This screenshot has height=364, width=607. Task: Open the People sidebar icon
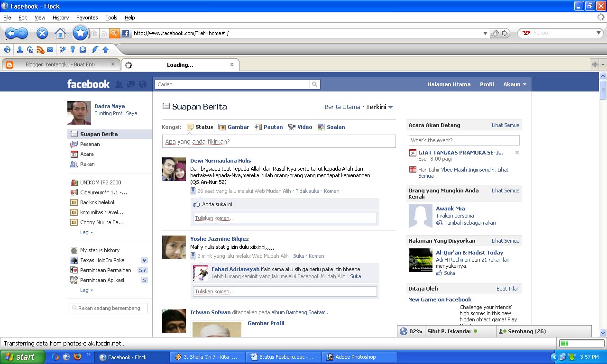(20, 49)
